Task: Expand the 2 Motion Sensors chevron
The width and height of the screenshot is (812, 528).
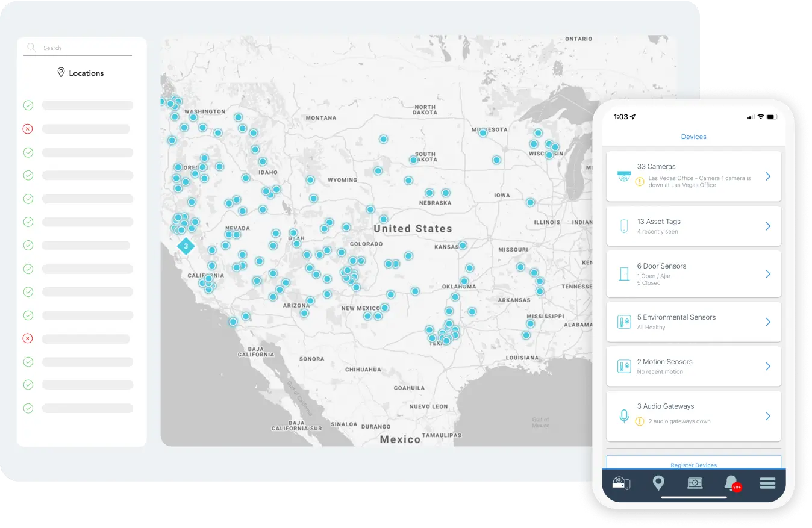Action: point(768,367)
